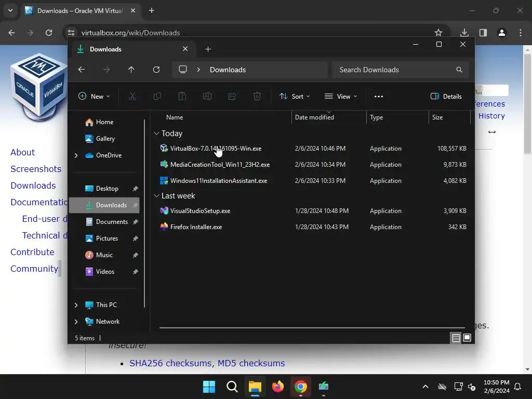The height and width of the screenshot is (399, 532).
Task: Click the Cut icon in Explorer toolbar
Action: 132,96
